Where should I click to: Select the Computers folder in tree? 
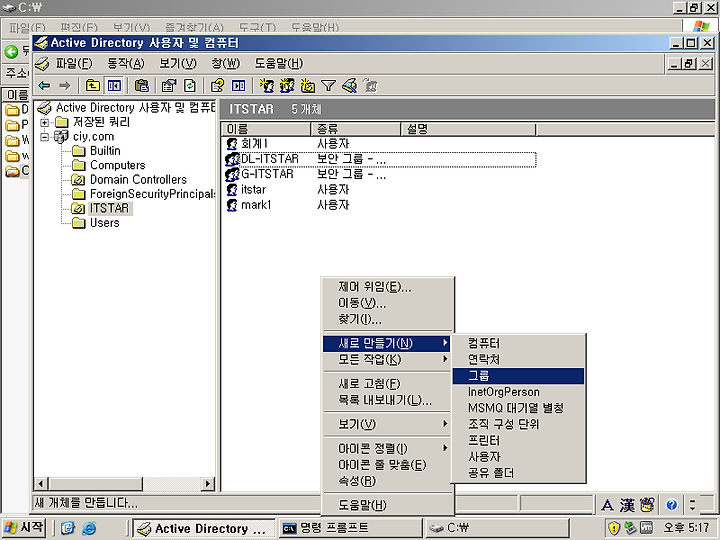[118, 165]
